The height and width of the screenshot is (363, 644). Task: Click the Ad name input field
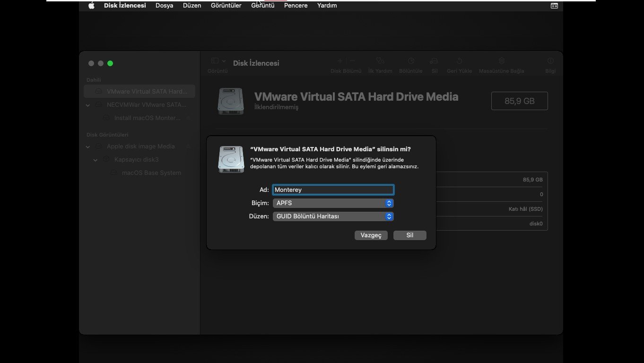333,190
